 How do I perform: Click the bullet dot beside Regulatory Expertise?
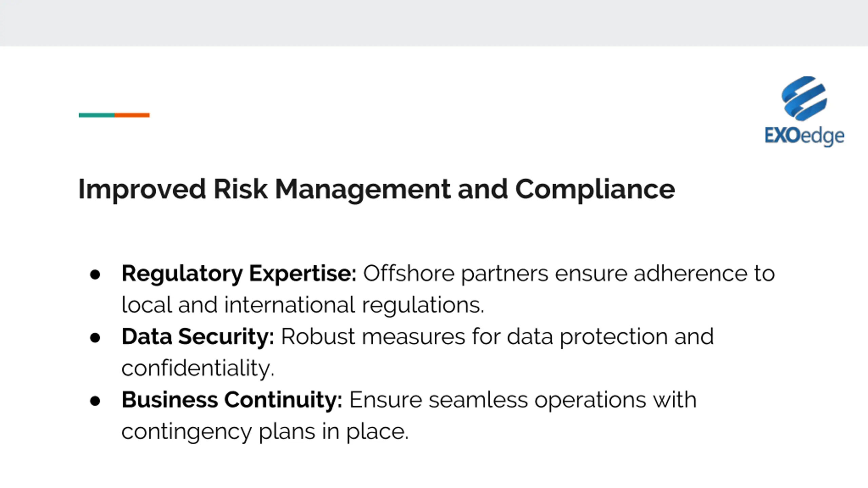pos(95,274)
